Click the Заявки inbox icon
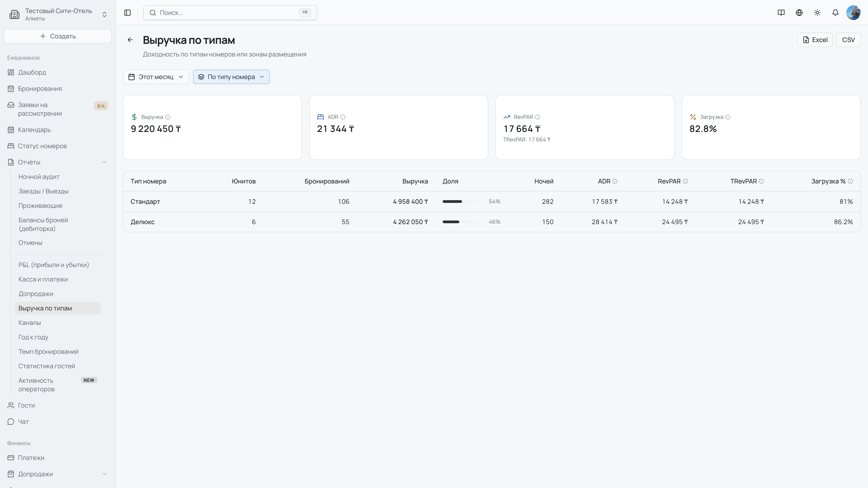The width and height of the screenshot is (868, 488). (11, 105)
